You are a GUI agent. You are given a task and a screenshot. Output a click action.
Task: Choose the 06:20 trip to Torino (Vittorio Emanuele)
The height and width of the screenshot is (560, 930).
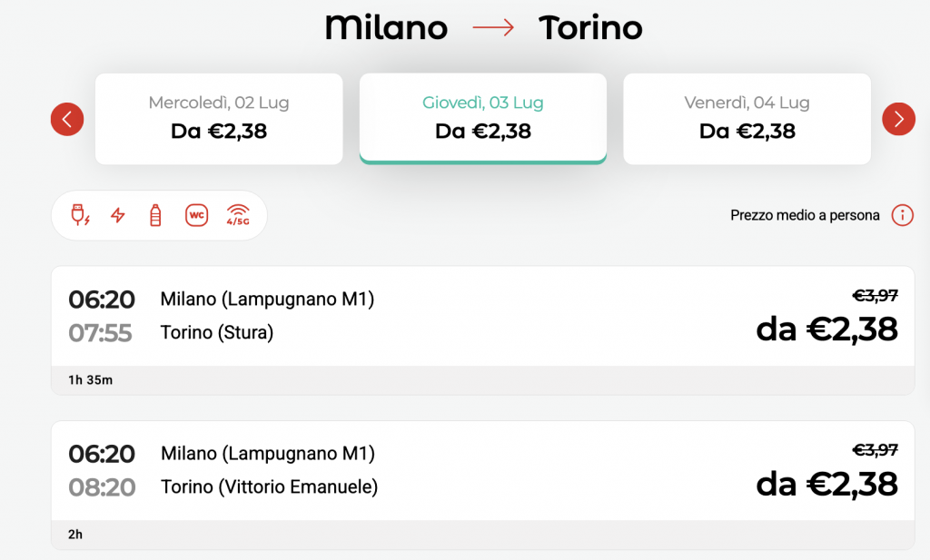pos(483,471)
